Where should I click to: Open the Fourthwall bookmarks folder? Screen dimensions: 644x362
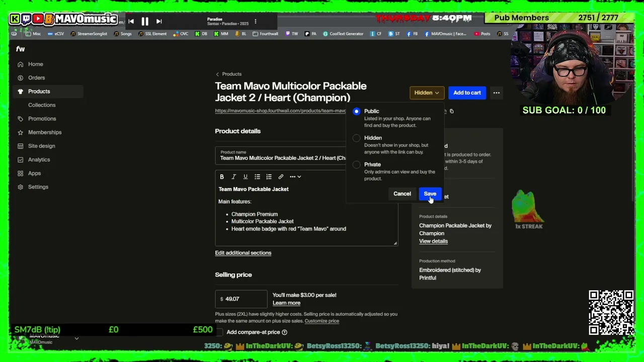point(265,34)
